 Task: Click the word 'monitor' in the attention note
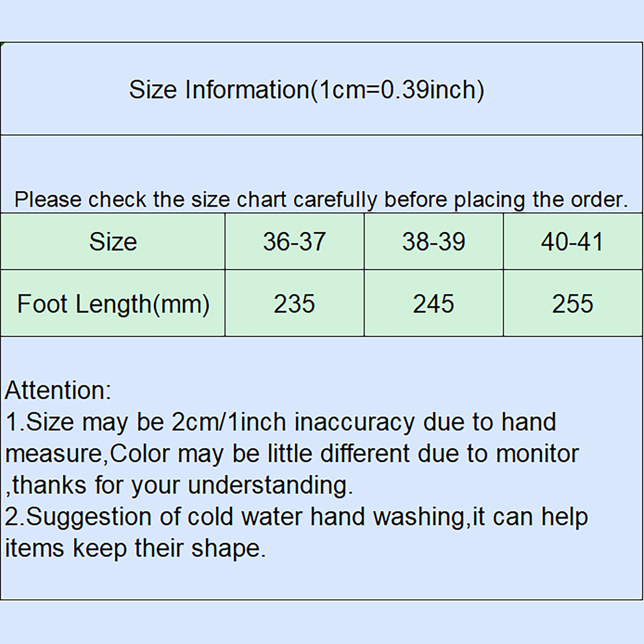[x=537, y=454]
